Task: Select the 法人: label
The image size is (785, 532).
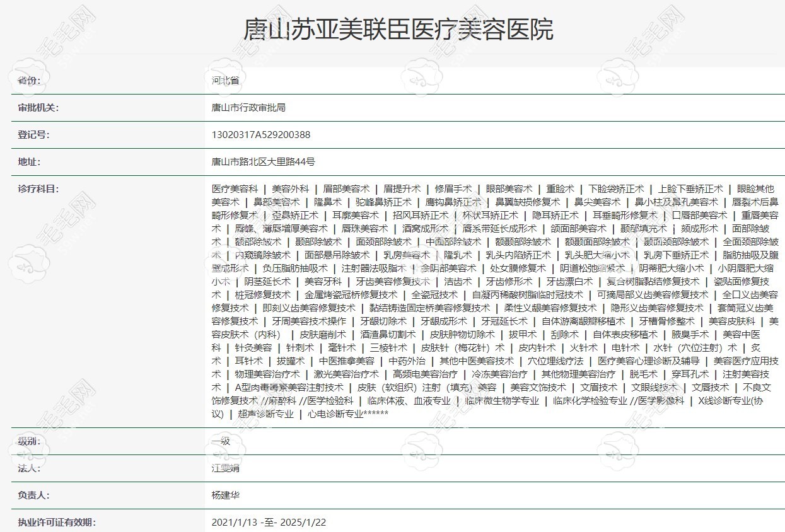Action: pyautogui.click(x=30, y=468)
